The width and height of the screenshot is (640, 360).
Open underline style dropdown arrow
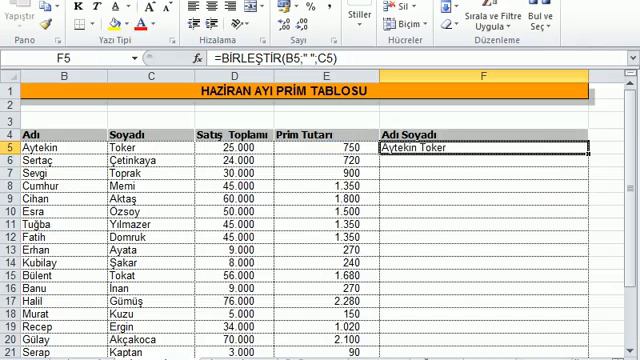coord(129,6)
